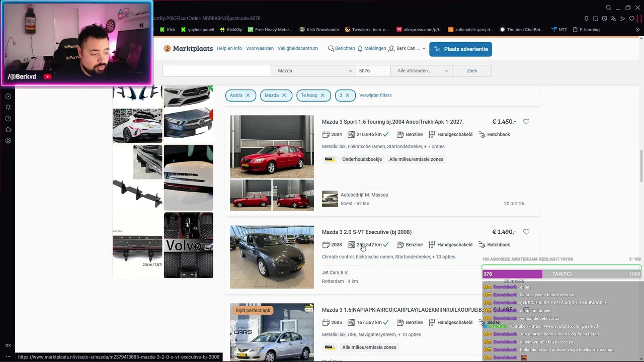The height and width of the screenshot is (362, 644).
Task: Open the Help en info link
Action: click(229, 48)
